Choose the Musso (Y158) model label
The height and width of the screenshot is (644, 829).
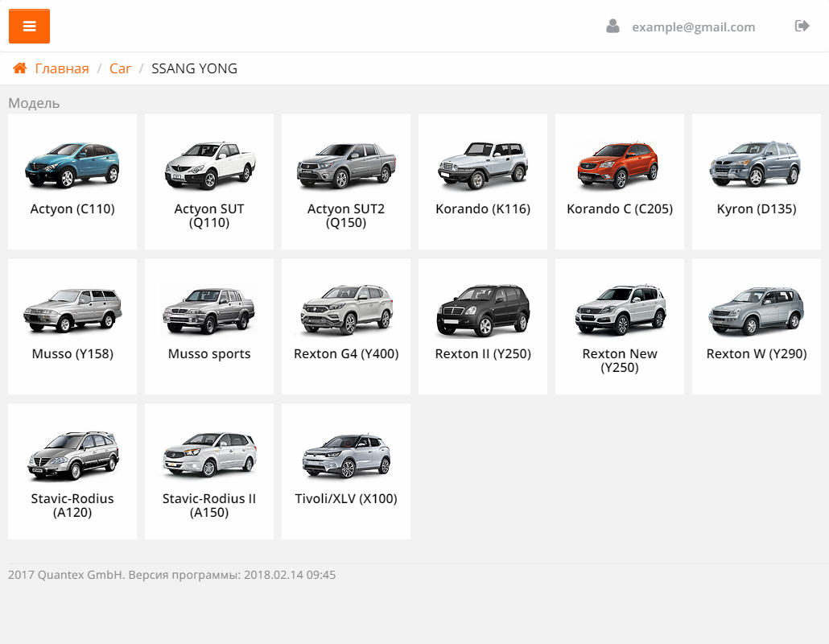point(72,354)
